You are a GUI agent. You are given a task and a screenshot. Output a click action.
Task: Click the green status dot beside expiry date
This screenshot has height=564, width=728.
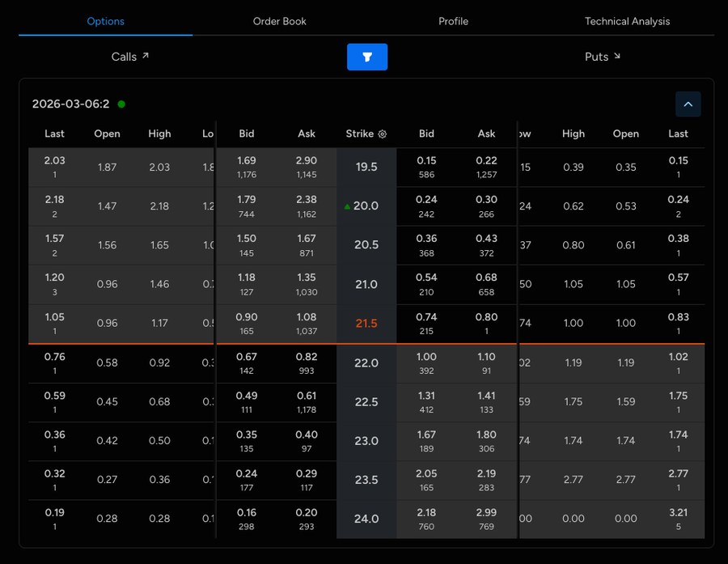(121, 104)
